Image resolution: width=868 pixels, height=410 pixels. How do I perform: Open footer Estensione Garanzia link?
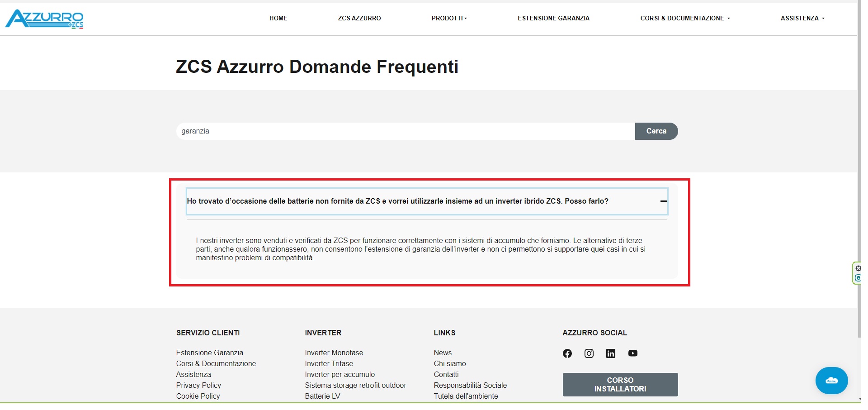click(x=210, y=353)
